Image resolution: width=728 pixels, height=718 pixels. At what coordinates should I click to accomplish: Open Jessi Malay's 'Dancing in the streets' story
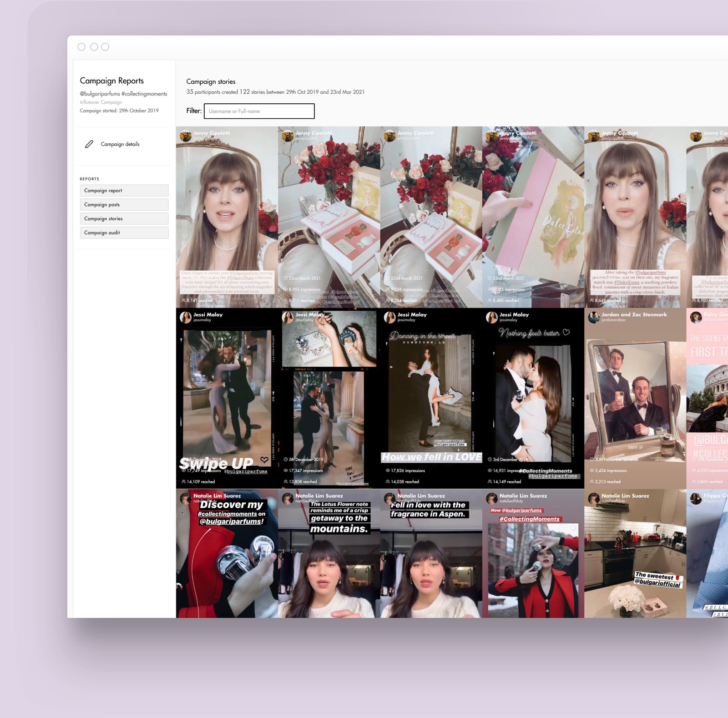[430, 396]
